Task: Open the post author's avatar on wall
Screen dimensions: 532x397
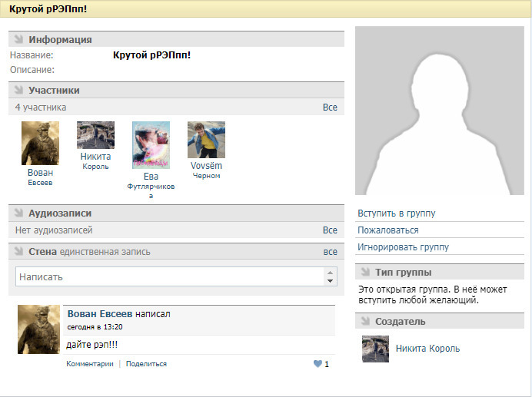Action: tap(38, 329)
